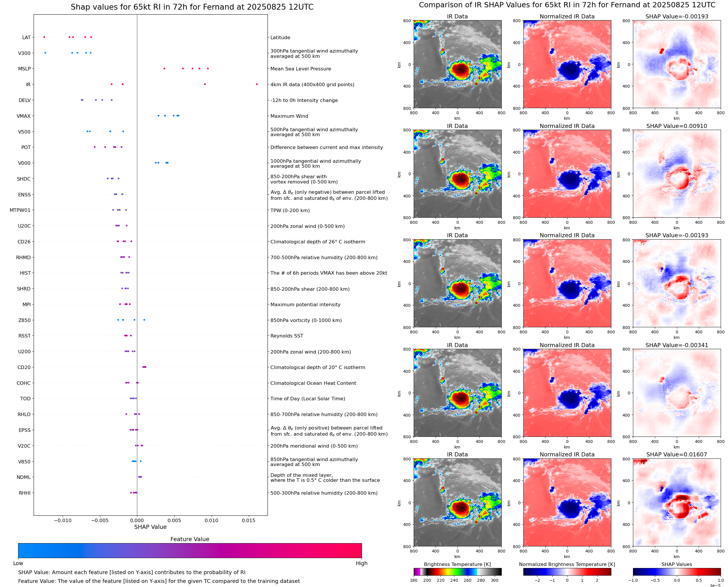Click the leftmost V300 row data point
Image resolution: width=728 pixels, height=587 pixels.
[x=45, y=53]
